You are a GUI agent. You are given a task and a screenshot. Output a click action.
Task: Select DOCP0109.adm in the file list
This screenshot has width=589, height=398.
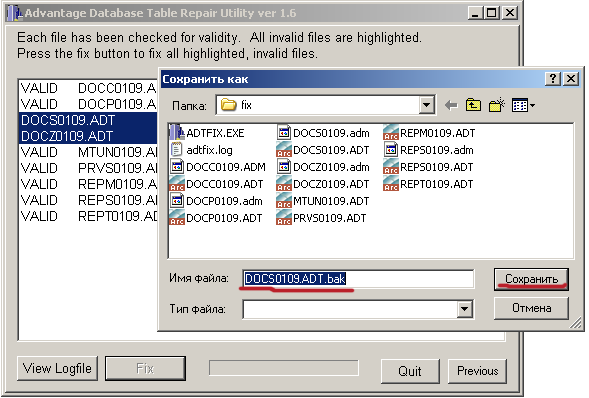click(x=216, y=201)
